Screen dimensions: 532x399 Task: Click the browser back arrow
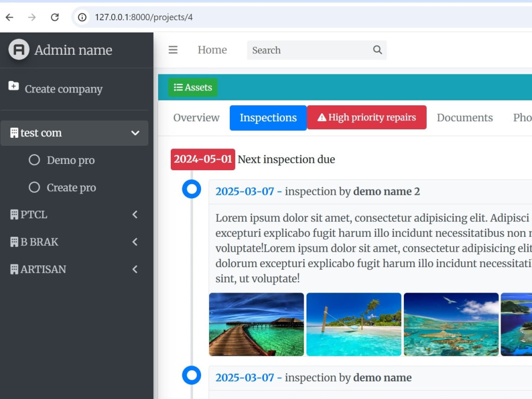point(10,18)
